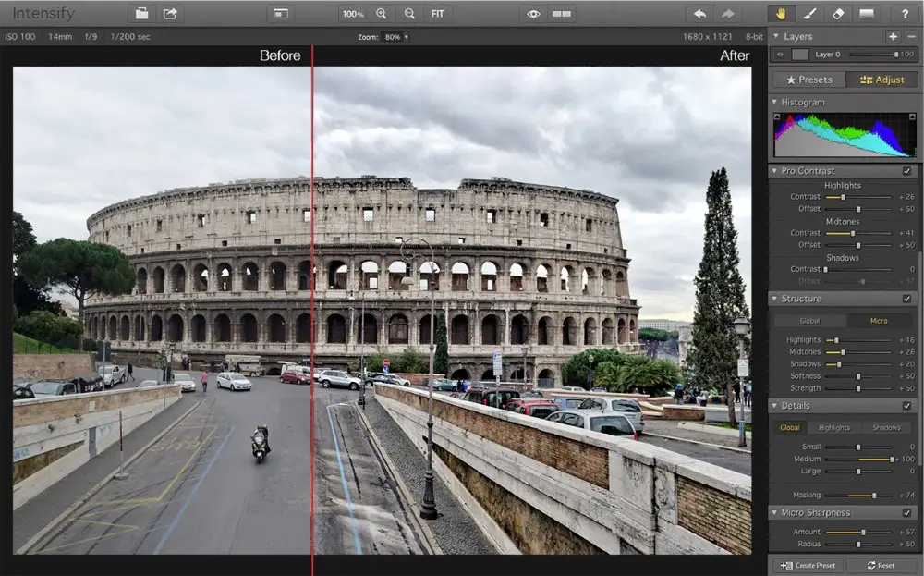Select the Shadows tab in Details
This screenshot has width=924, height=576.
coord(886,427)
